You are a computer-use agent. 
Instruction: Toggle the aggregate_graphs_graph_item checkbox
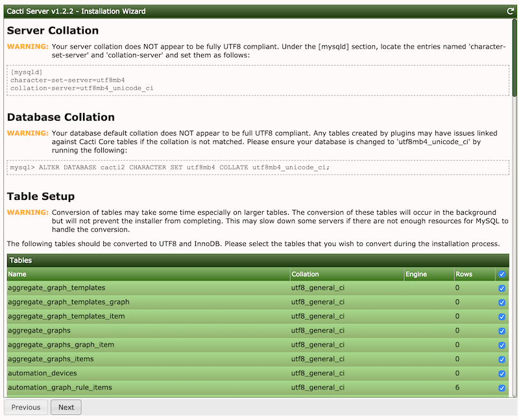501,345
